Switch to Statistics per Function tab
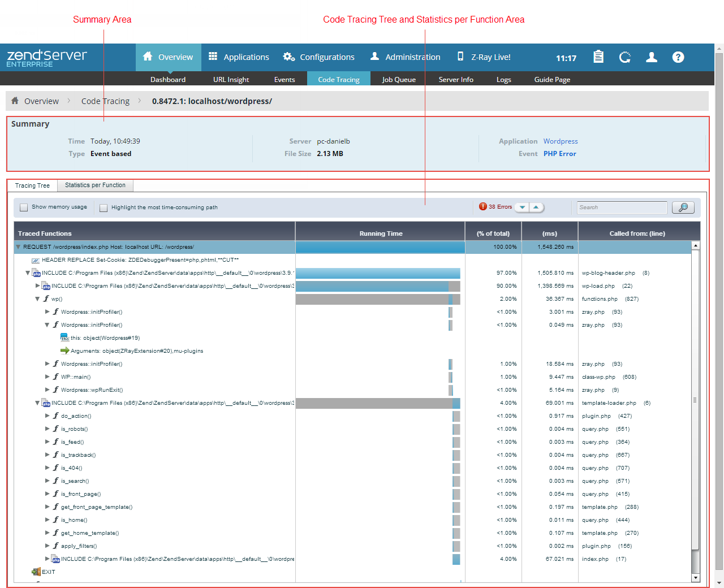Image resolution: width=724 pixels, height=588 pixels. click(x=95, y=185)
